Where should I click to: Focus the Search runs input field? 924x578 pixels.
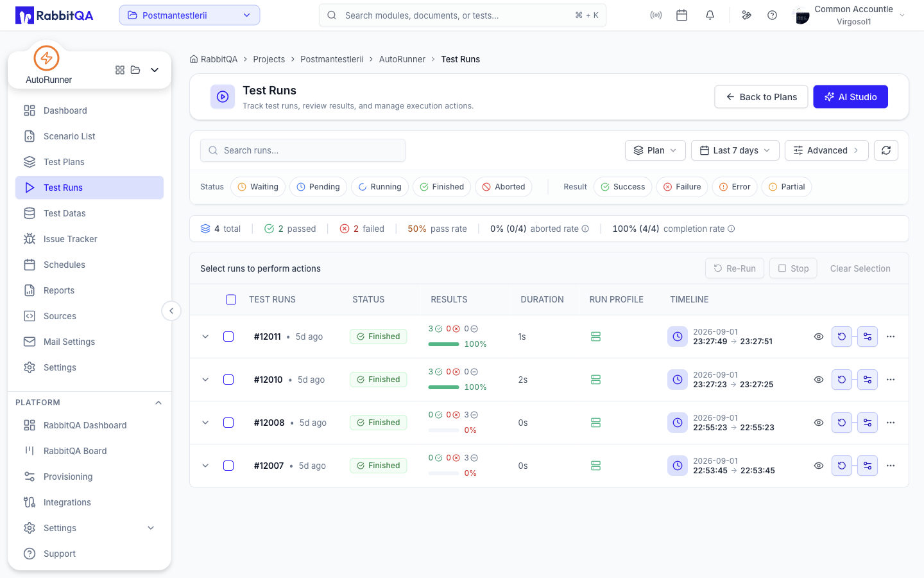point(303,150)
